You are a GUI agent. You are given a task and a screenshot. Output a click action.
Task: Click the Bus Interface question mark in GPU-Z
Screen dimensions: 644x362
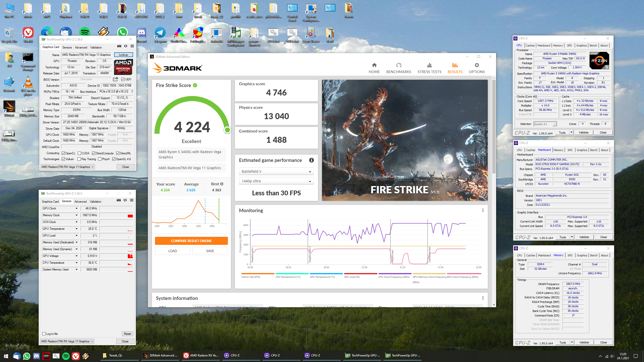[132, 92]
